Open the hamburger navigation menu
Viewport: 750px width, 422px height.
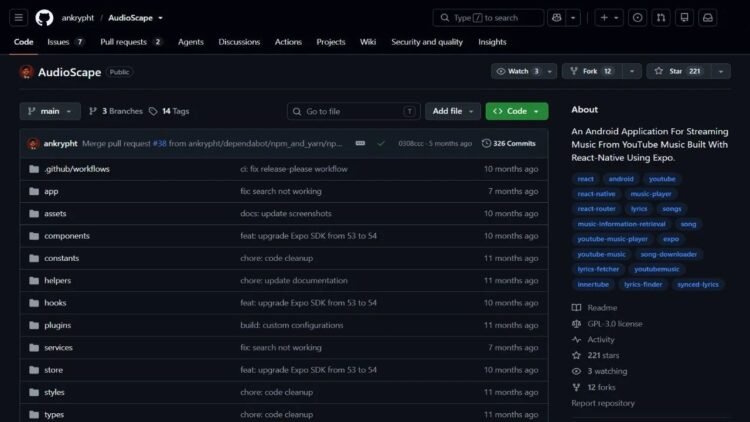click(x=19, y=18)
